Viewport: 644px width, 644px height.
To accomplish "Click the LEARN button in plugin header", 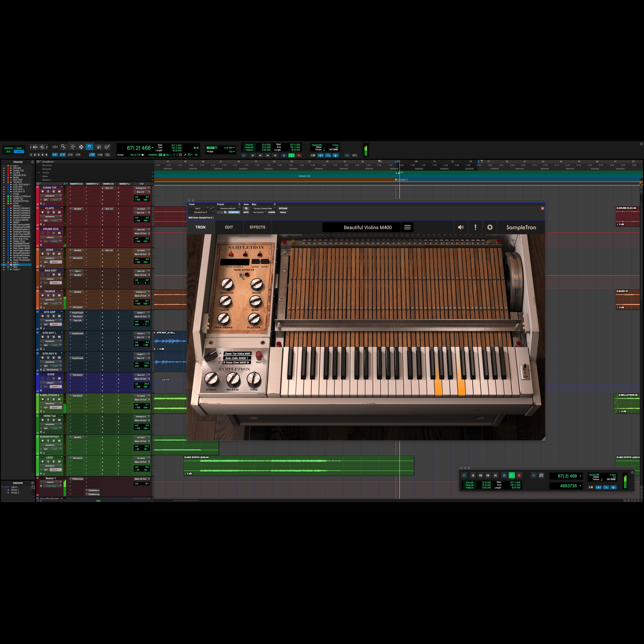I will point(272,212).
